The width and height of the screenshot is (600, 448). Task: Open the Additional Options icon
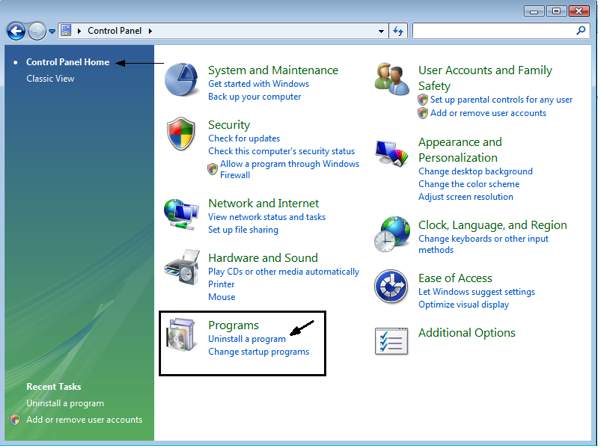coord(391,340)
